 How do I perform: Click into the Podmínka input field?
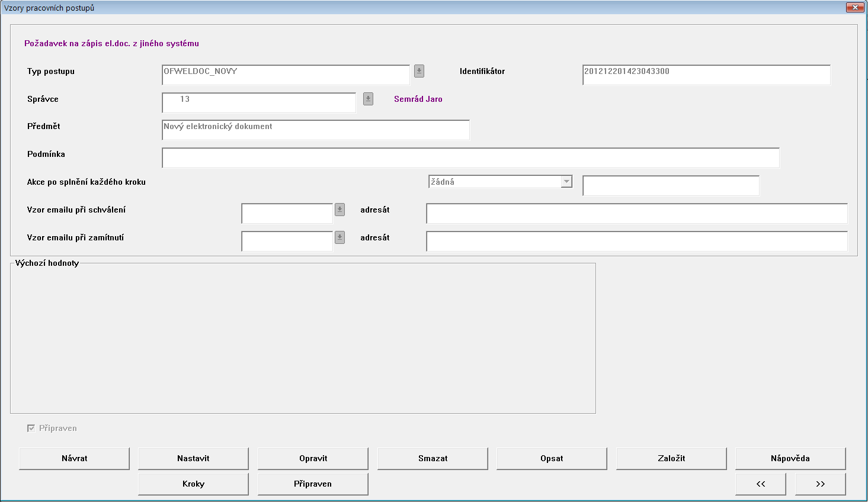pos(470,158)
